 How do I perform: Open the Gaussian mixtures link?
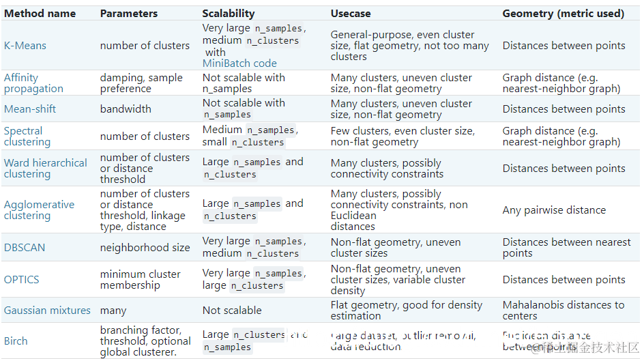pyautogui.click(x=47, y=311)
